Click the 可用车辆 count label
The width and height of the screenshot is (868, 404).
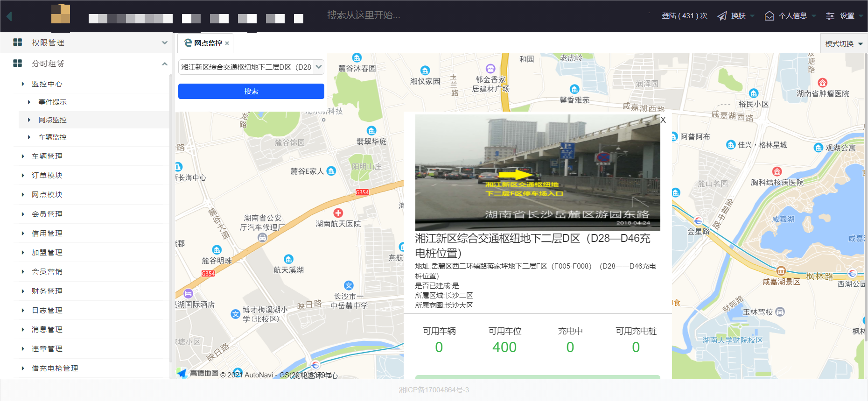coord(439,331)
